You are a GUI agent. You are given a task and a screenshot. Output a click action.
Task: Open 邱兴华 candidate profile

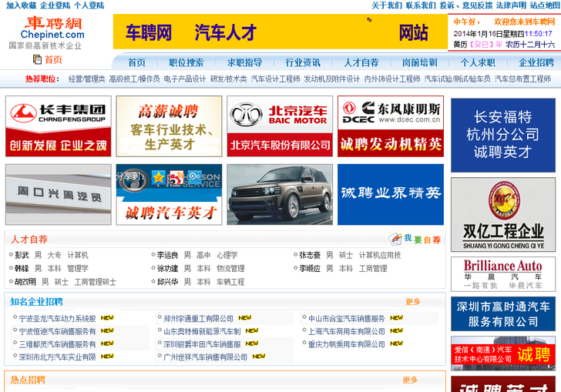(x=167, y=282)
